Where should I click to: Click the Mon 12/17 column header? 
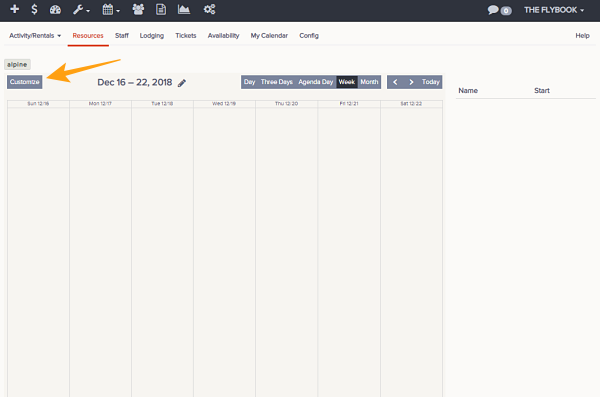point(100,104)
